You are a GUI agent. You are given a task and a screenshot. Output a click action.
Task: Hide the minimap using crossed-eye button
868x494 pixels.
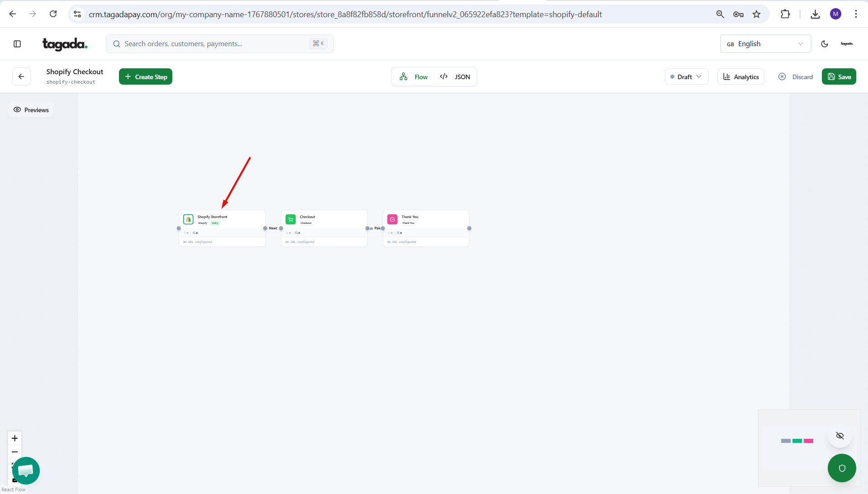point(840,436)
